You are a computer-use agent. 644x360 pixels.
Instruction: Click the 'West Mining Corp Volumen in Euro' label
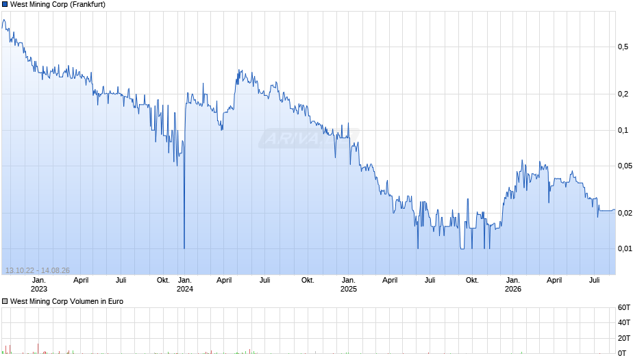tap(66, 301)
